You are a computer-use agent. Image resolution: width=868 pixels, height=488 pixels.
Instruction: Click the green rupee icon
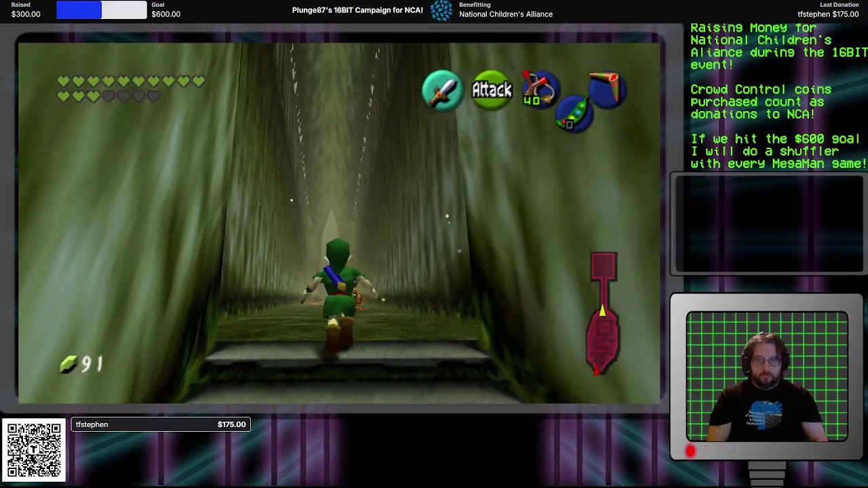click(x=68, y=365)
